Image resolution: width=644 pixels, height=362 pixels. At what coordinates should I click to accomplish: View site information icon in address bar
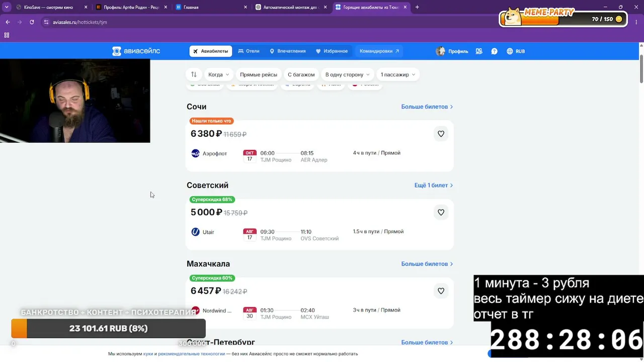click(46, 22)
